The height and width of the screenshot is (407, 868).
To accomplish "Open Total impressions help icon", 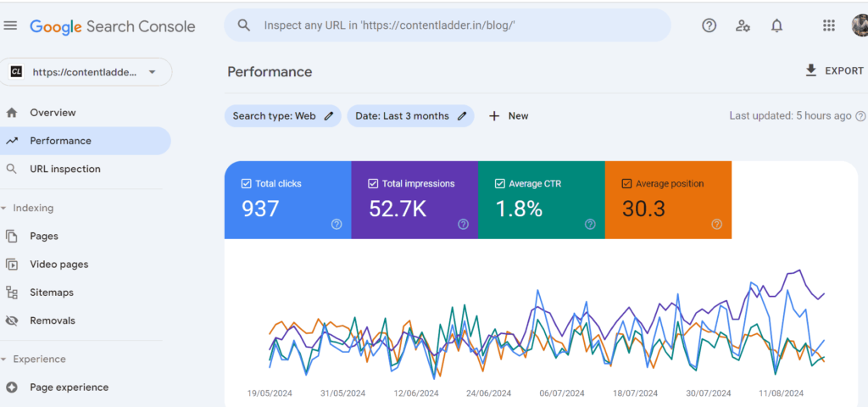I will pyautogui.click(x=464, y=224).
